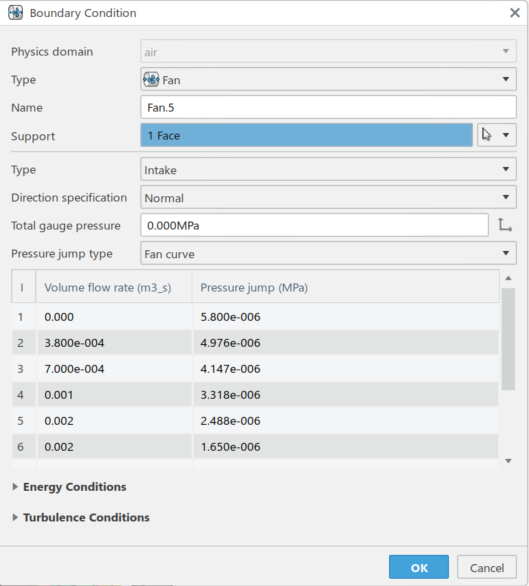Viewport: 529px width, 586px height.
Task: Click the Total gauge pressure input
Action: [x=314, y=225]
